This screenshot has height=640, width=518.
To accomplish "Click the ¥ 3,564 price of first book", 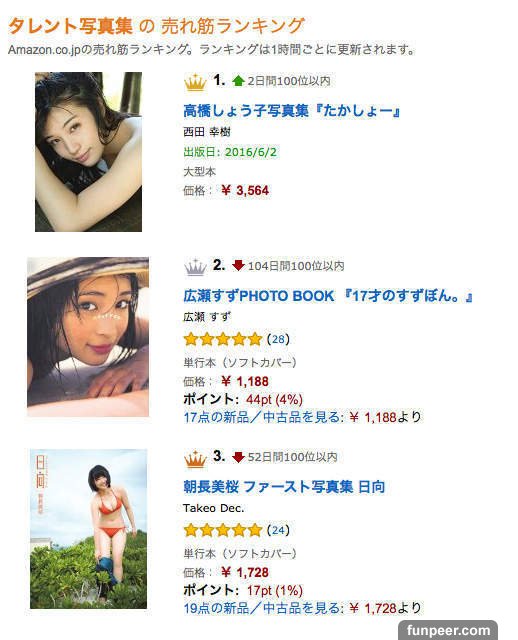I will tap(245, 190).
